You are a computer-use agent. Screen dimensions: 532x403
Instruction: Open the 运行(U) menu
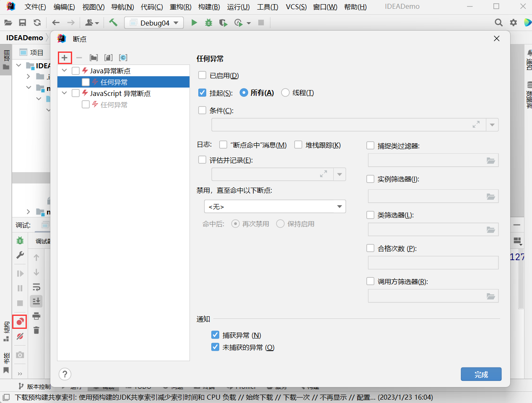(x=239, y=7)
